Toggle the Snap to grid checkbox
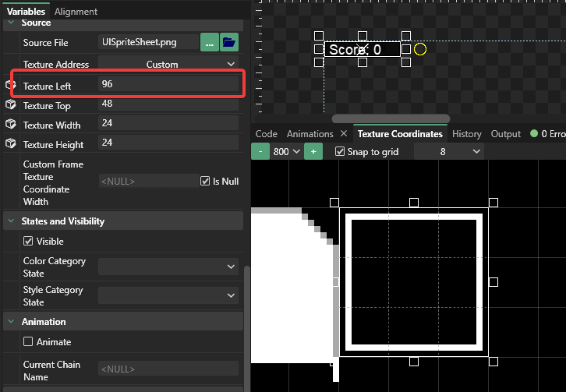Viewport: 566px width, 392px height. pyautogui.click(x=340, y=152)
